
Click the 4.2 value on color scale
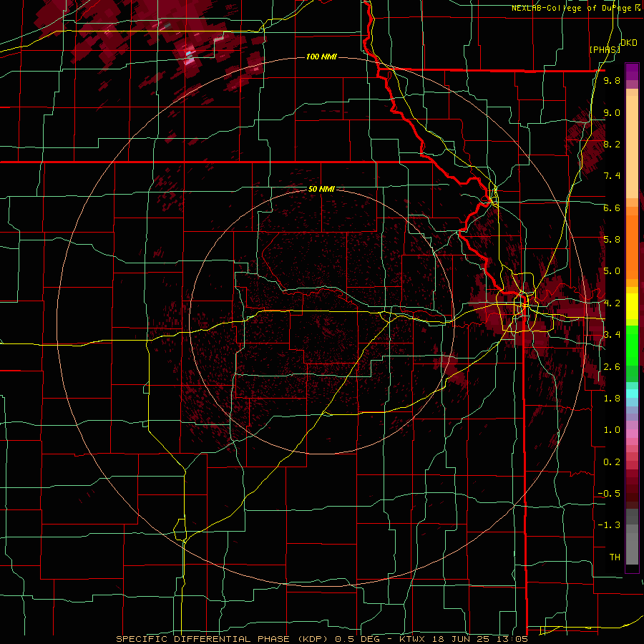[x=612, y=303]
